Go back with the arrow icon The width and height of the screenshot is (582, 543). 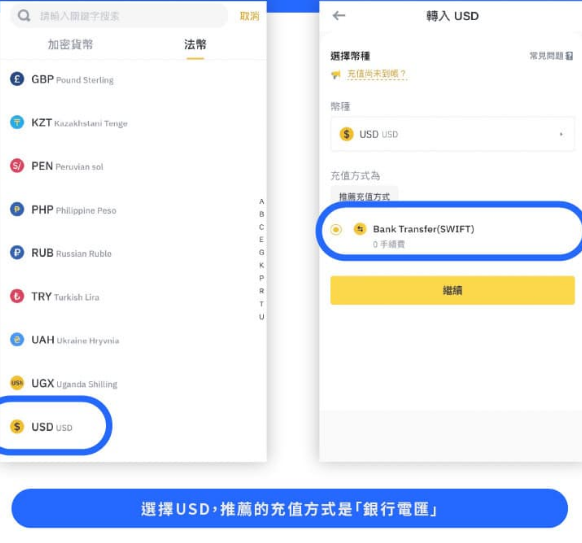click(339, 16)
